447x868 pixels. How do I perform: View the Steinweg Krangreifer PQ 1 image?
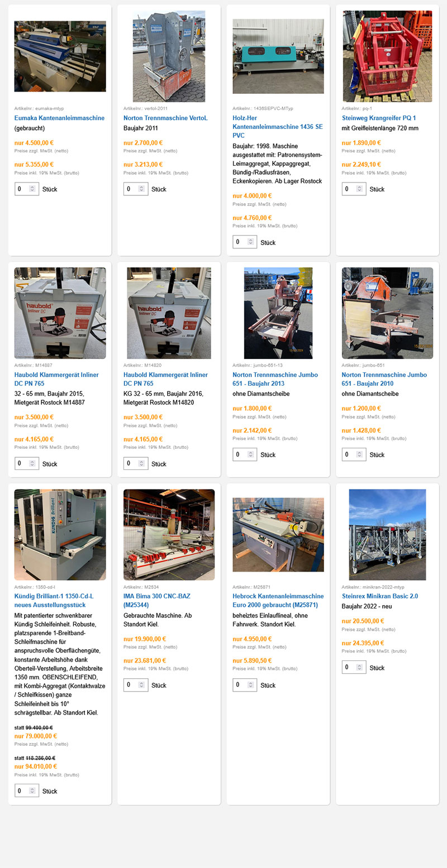387,56
